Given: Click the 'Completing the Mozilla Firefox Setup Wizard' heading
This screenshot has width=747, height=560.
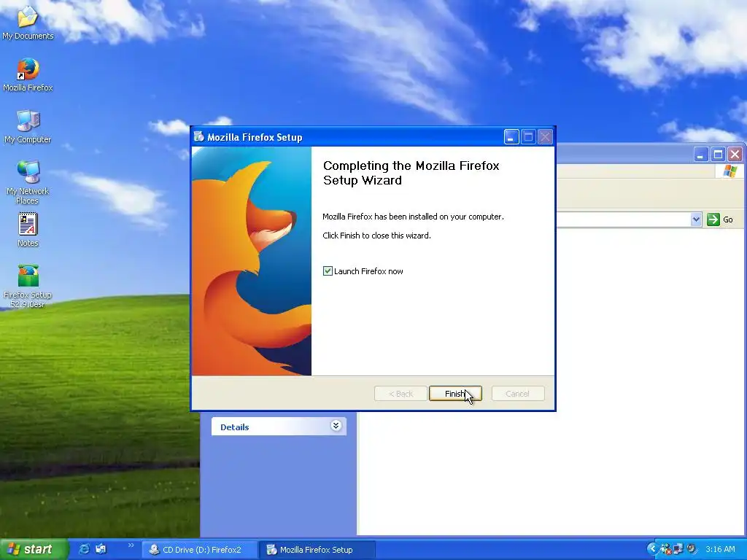Looking at the screenshot, I should 411,173.
